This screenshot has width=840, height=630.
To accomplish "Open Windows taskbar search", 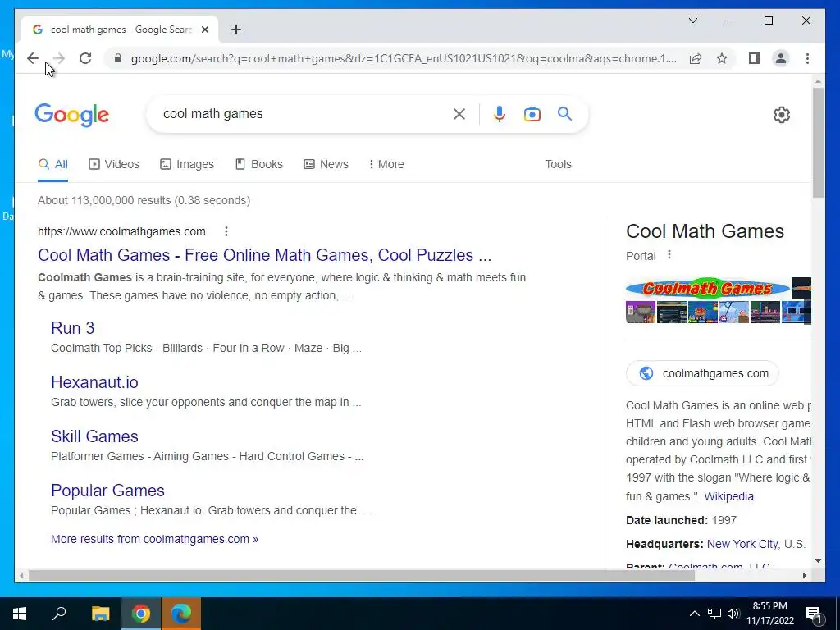I will [x=59, y=614].
